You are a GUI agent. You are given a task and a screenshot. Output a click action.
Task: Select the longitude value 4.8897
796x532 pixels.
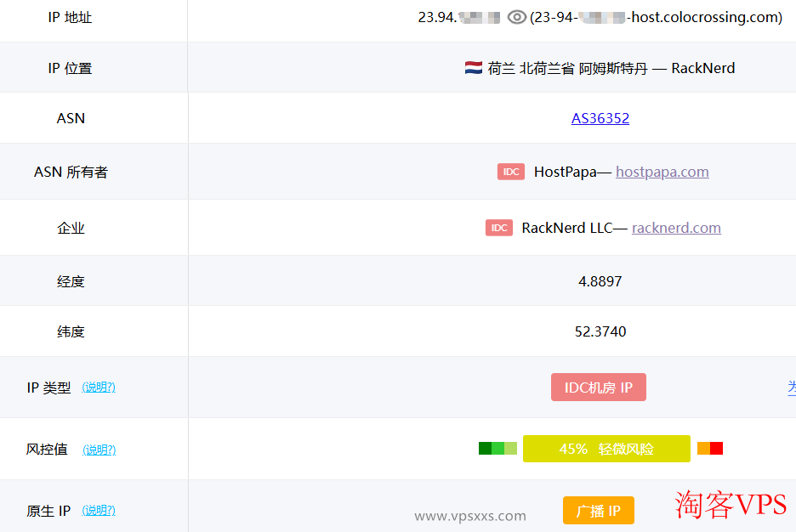[600, 281]
